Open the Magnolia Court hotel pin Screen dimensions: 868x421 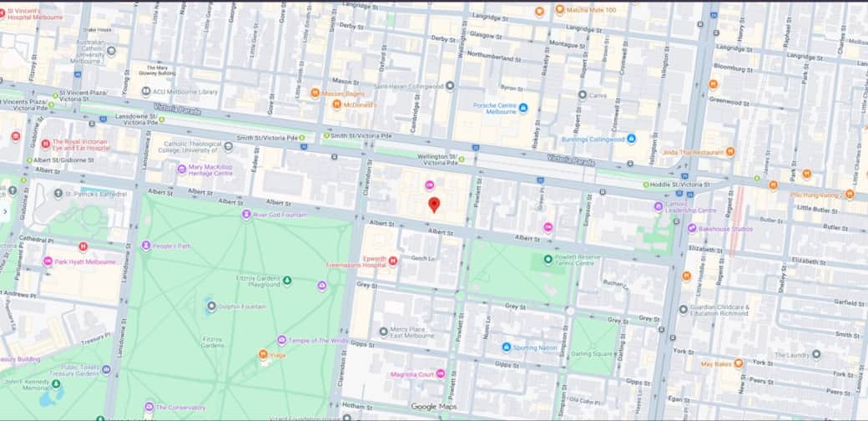440,374
